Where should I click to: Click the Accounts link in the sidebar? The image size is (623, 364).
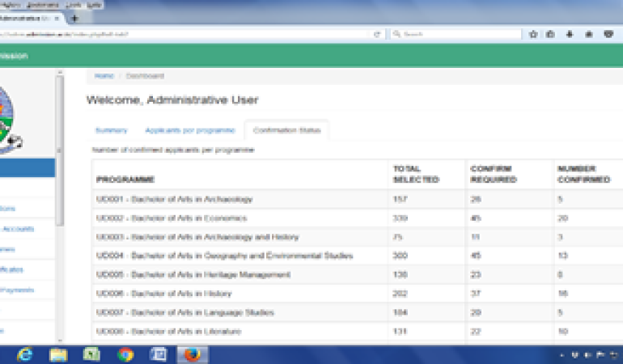click(18, 229)
